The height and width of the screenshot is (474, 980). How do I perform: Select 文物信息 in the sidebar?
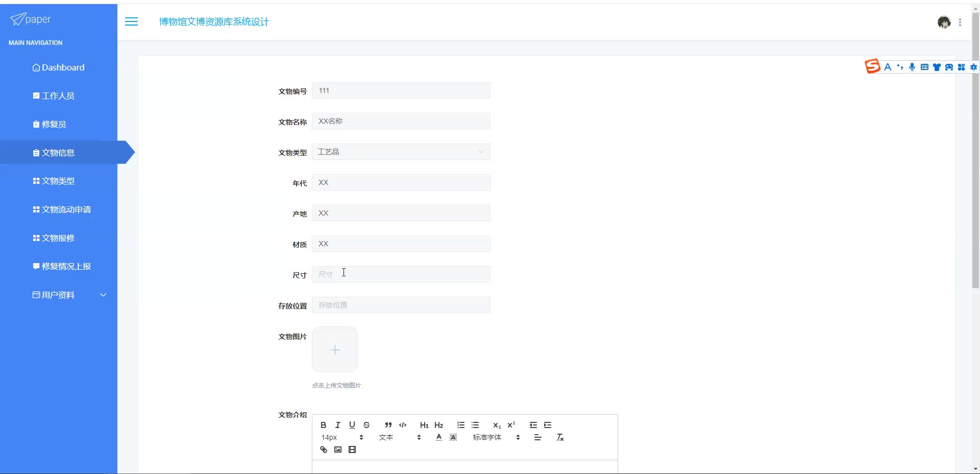click(59, 153)
